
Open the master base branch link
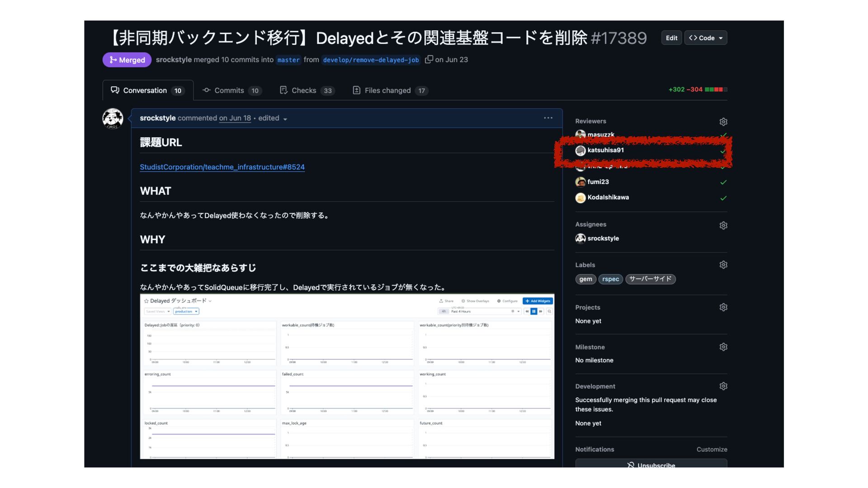288,60
